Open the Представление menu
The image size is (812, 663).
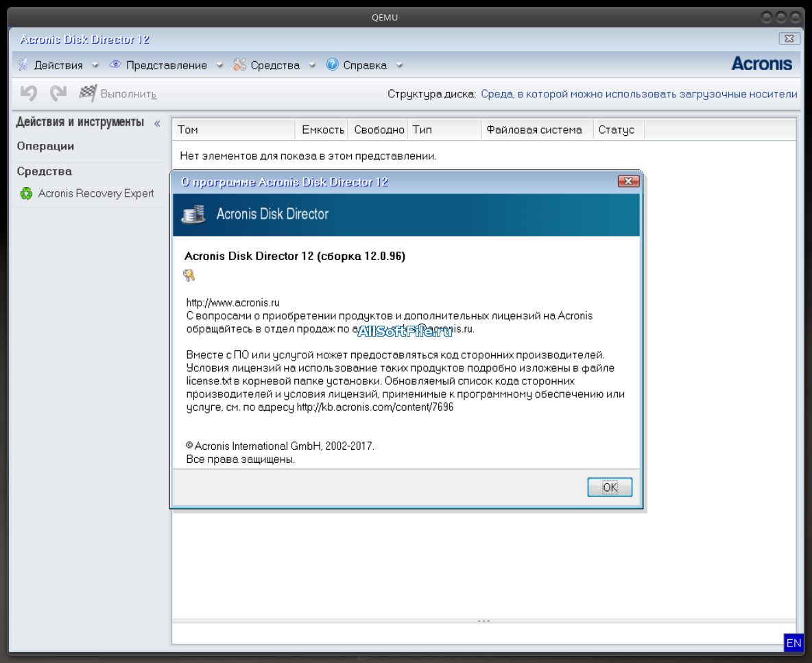pos(166,65)
